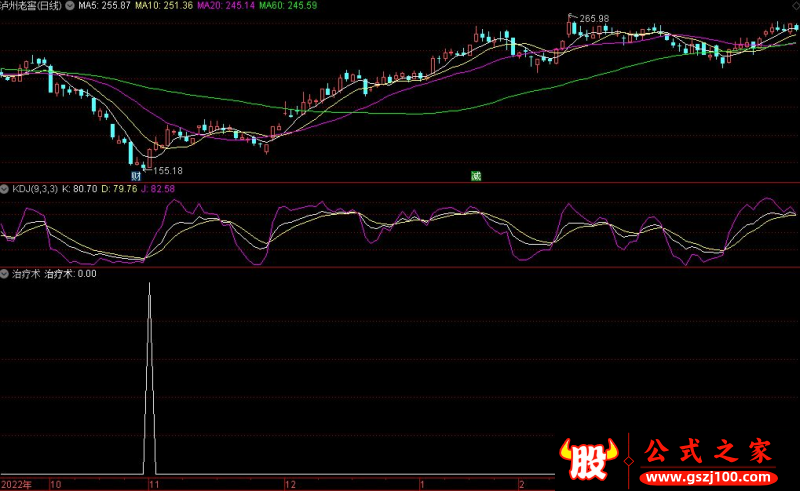The image size is (800, 491).
Task: Click the settings icon beside 泸州老窖(日线) title
Action: tap(68, 6)
